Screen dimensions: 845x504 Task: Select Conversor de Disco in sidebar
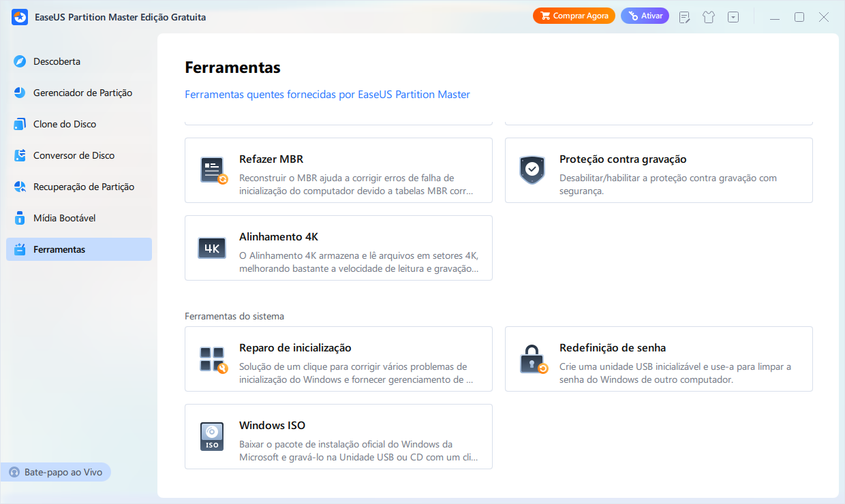79,155
